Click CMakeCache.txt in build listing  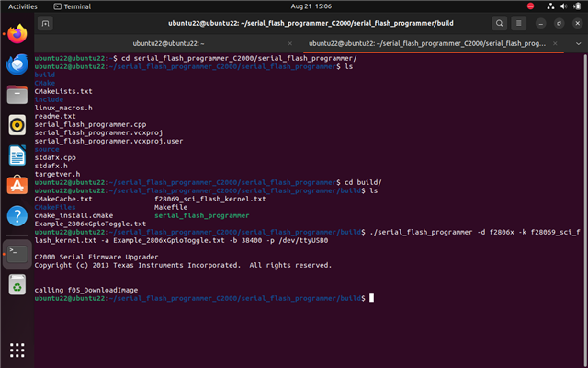63,199
